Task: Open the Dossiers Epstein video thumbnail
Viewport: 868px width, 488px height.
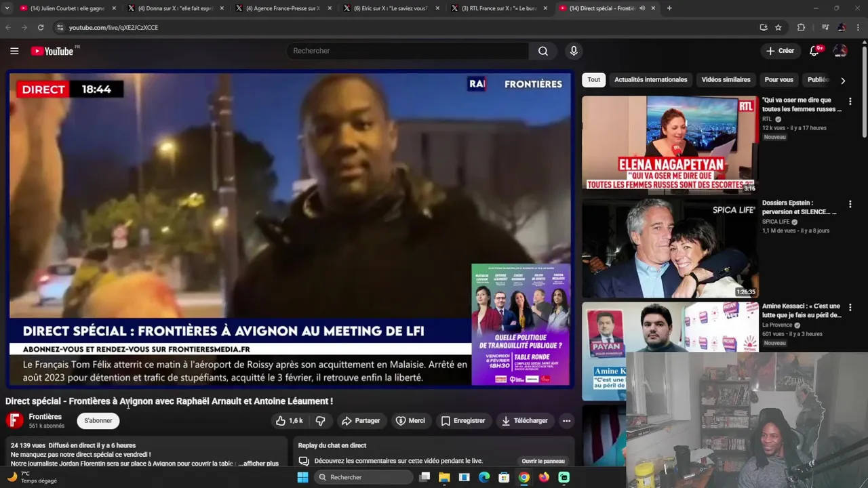Action: (x=669, y=247)
